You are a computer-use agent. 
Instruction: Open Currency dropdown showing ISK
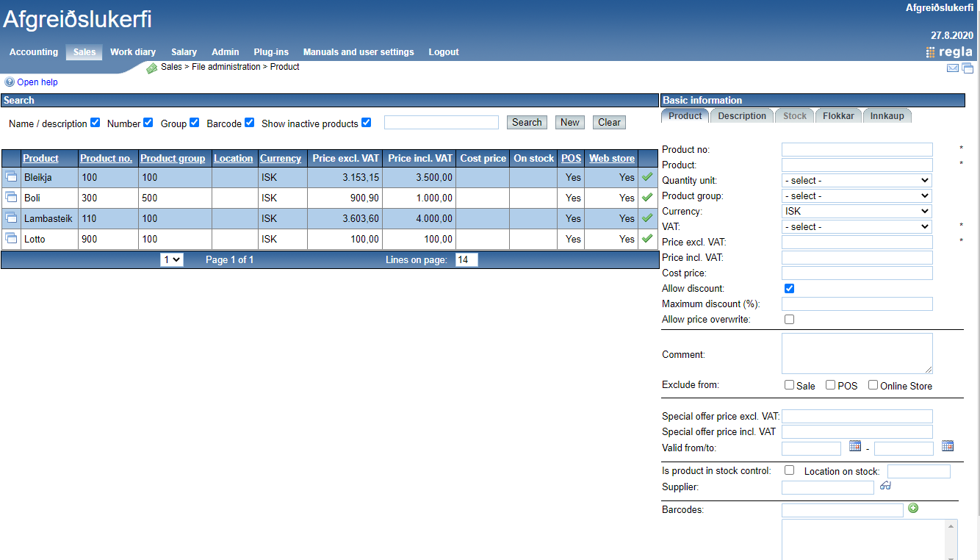coord(857,211)
